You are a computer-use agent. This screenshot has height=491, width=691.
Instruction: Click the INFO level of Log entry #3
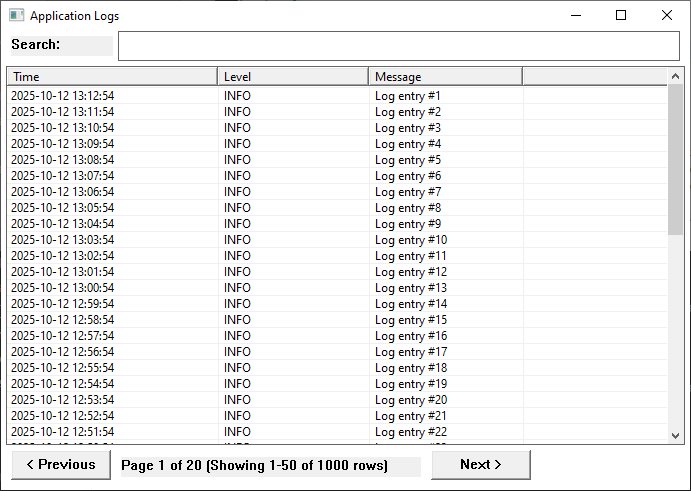(x=237, y=128)
